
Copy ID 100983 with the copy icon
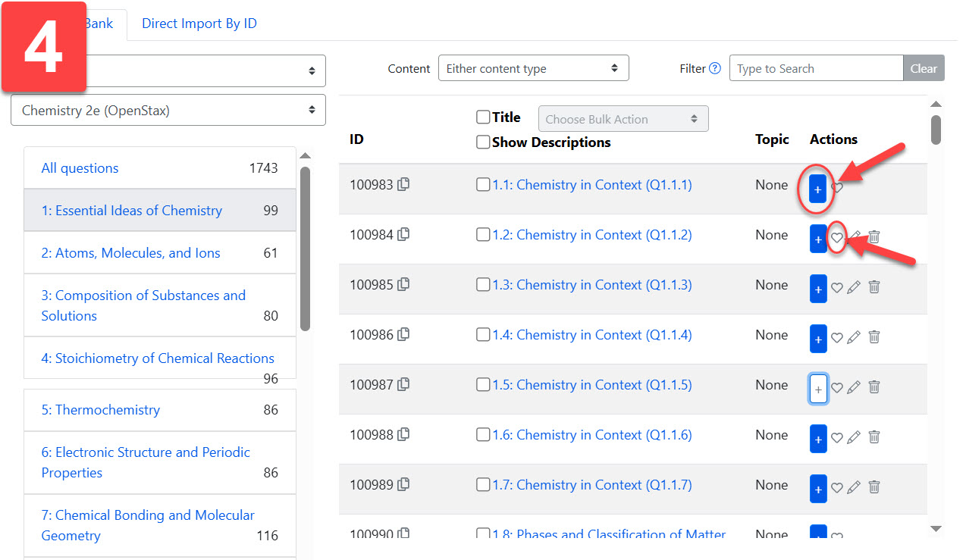(403, 184)
